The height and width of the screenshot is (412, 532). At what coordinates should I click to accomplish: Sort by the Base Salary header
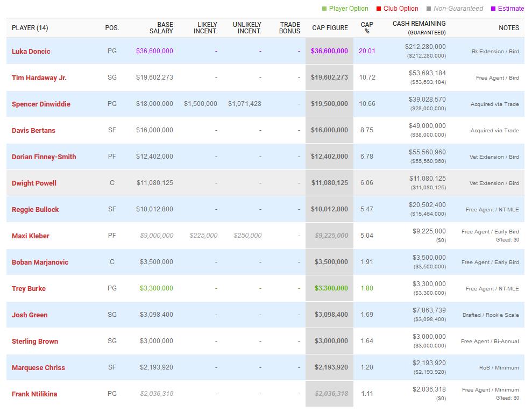point(161,28)
